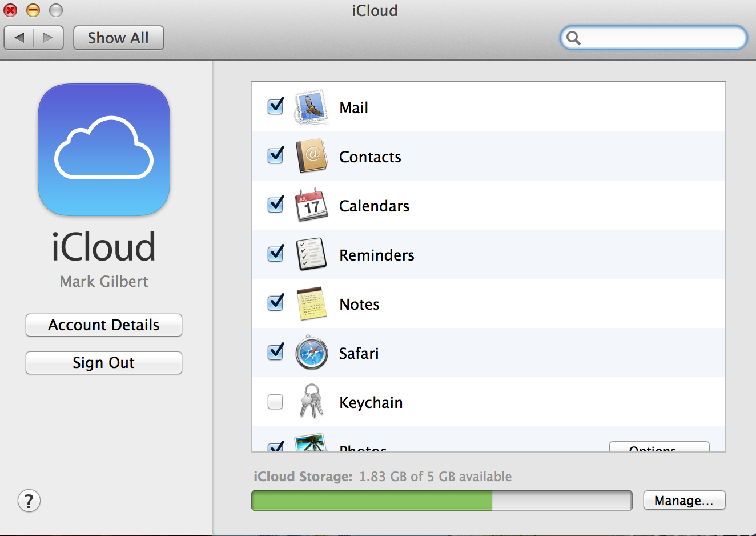Turn off the Notes checkbox
The image size is (756, 536).
[x=276, y=303]
